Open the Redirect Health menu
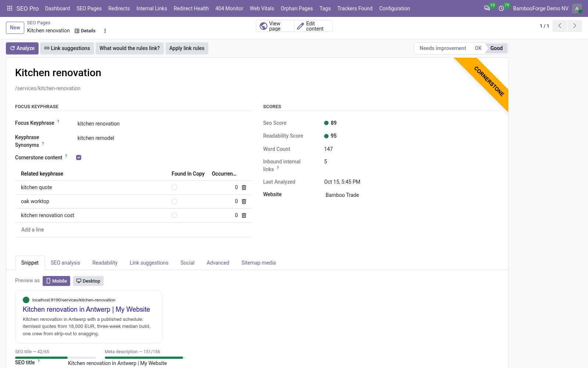 (x=191, y=8)
